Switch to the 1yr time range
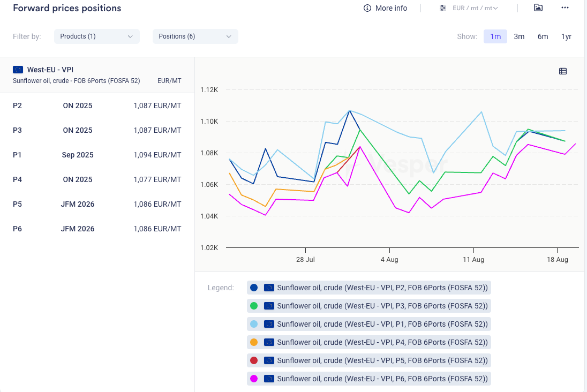Image resolution: width=587 pixels, height=392 pixels. point(566,36)
